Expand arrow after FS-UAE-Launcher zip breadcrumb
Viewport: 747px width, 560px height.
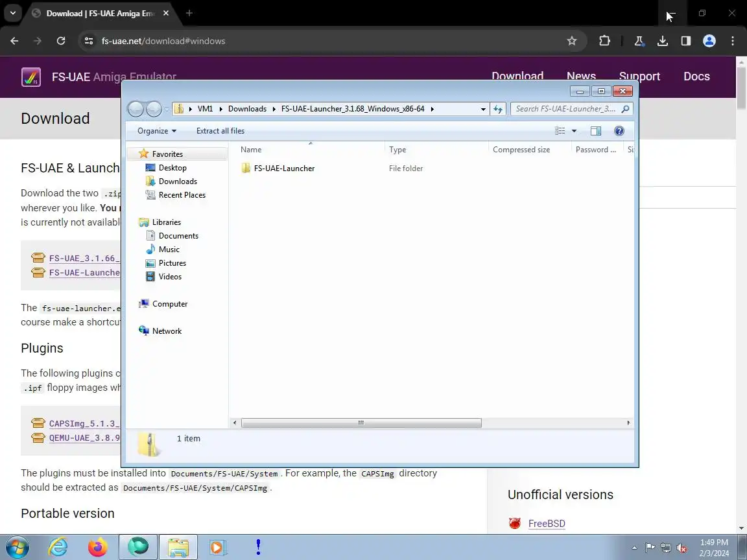click(432, 109)
